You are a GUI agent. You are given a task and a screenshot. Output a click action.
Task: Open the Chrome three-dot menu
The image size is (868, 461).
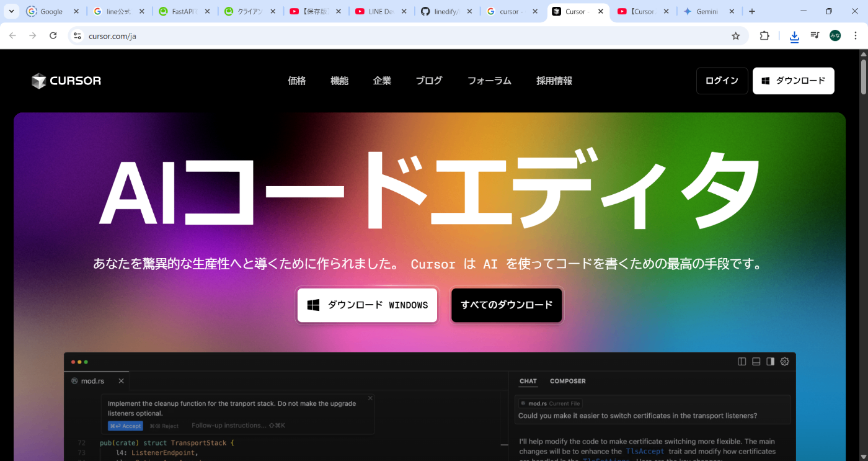(x=856, y=36)
